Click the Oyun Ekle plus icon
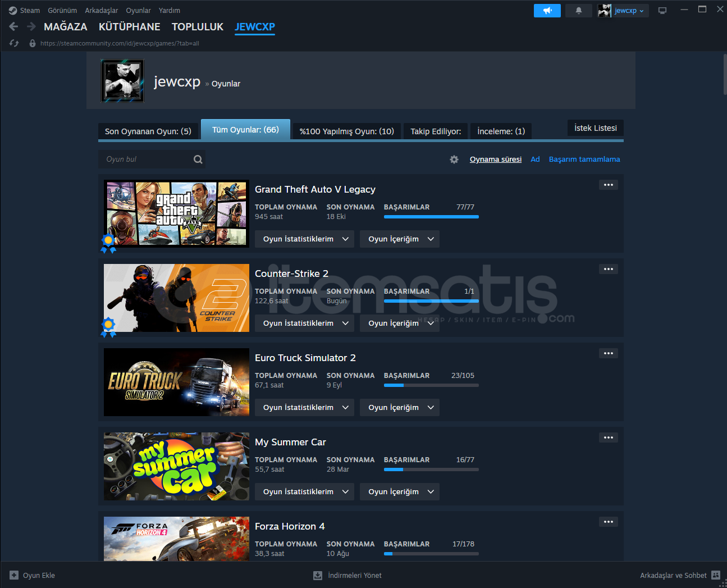This screenshot has height=588, width=727. 14,575
